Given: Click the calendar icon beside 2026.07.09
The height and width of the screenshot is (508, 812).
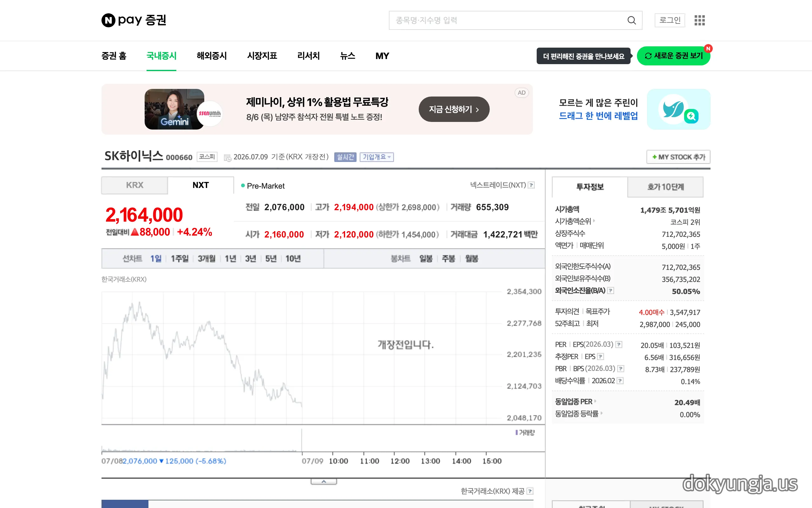Looking at the screenshot, I should (x=227, y=157).
